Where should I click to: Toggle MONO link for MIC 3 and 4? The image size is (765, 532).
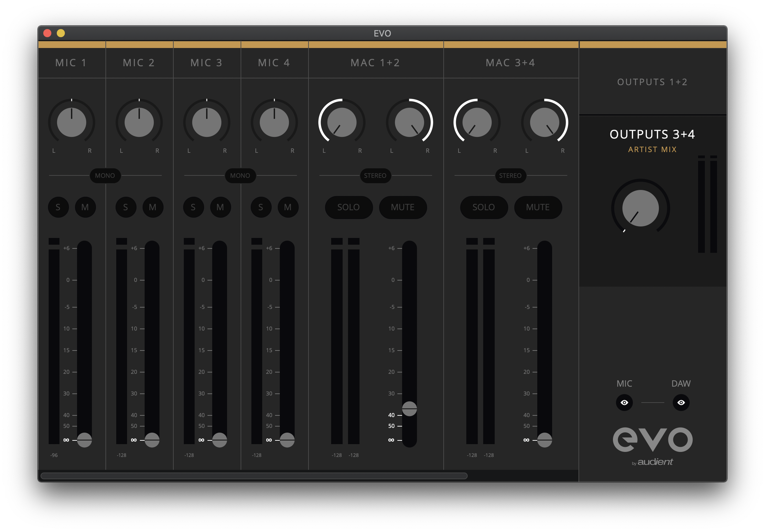(x=240, y=176)
